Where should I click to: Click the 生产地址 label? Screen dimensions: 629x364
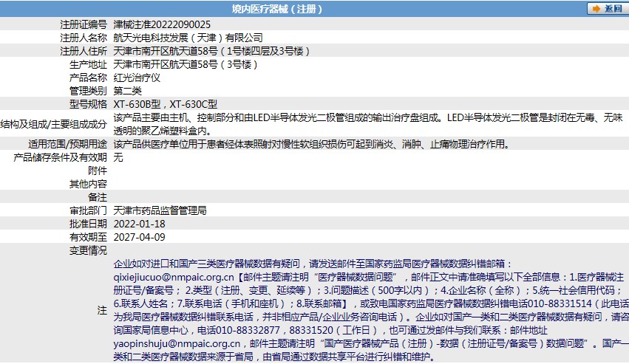(88, 64)
